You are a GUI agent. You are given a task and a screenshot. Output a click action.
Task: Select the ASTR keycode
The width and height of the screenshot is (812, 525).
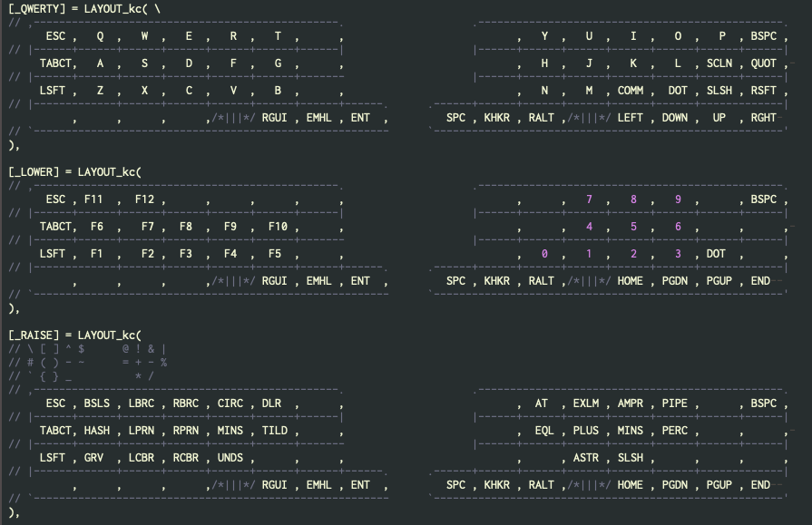586,458
